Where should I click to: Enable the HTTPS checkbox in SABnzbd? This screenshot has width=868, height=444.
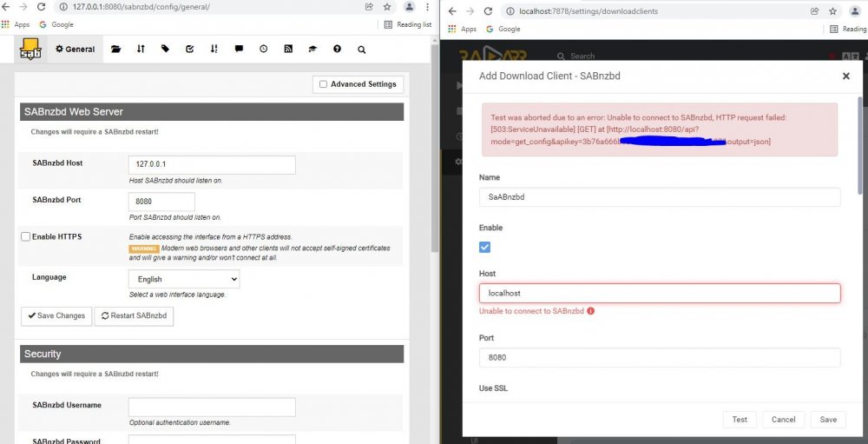coord(25,236)
